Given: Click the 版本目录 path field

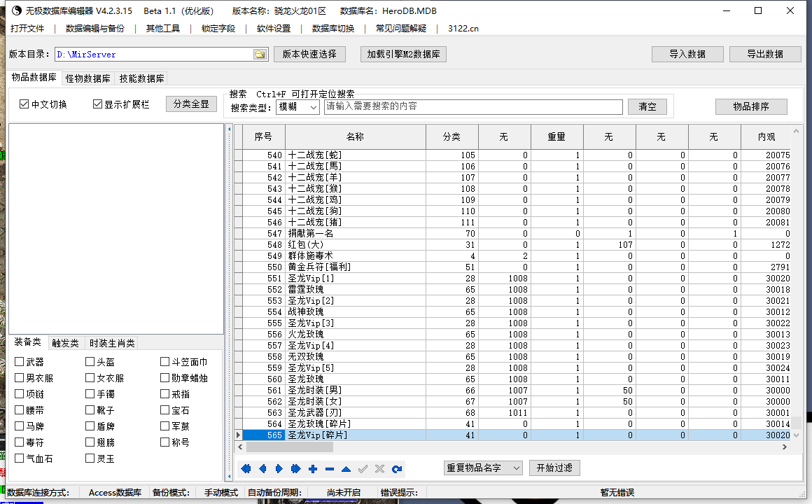Looking at the screenshot, I should point(154,55).
